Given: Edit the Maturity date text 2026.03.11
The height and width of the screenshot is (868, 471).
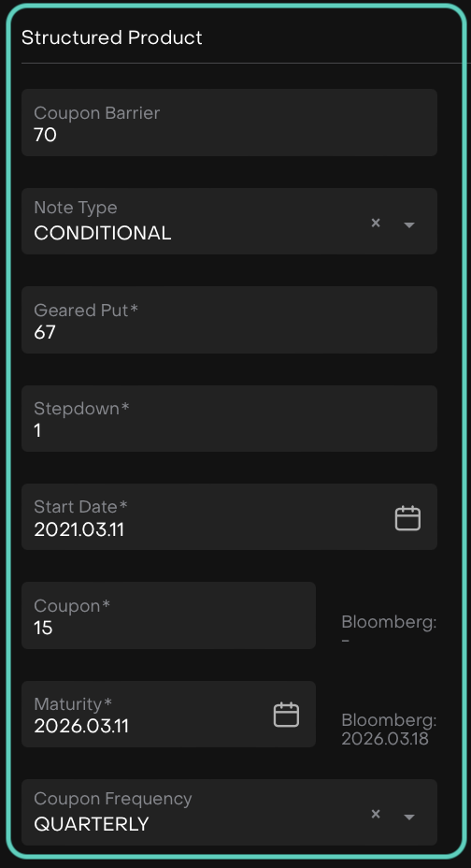Looking at the screenshot, I should pos(81,726).
